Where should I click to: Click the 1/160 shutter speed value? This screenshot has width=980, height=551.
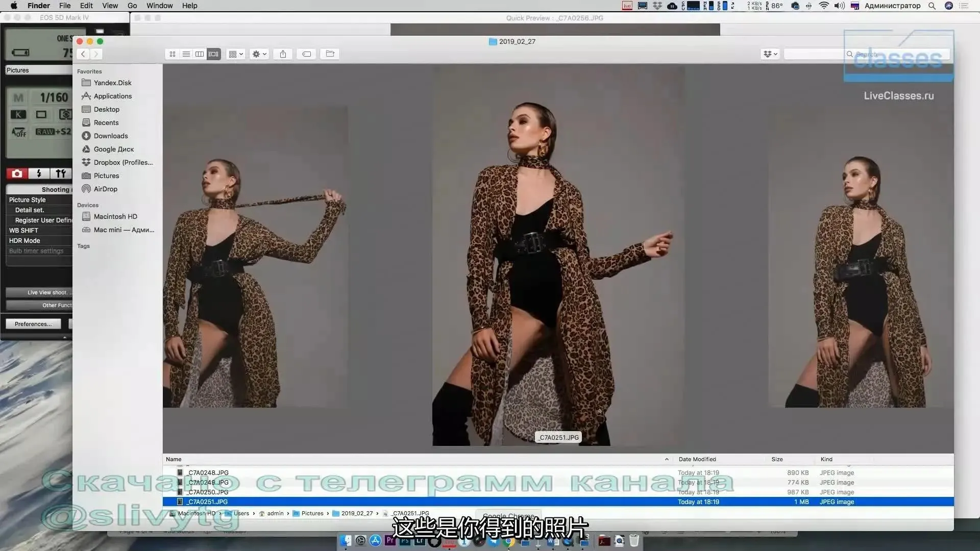tap(54, 97)
